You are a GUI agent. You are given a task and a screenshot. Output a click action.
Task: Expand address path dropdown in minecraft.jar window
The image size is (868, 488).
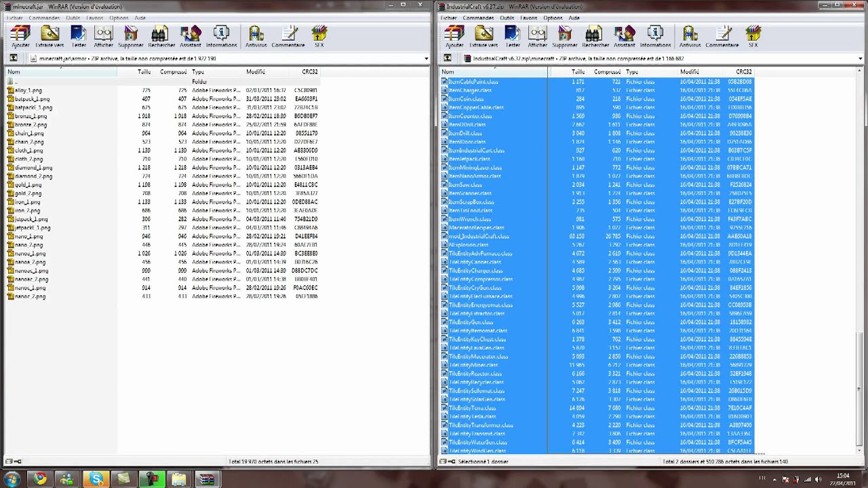point(426,58)
